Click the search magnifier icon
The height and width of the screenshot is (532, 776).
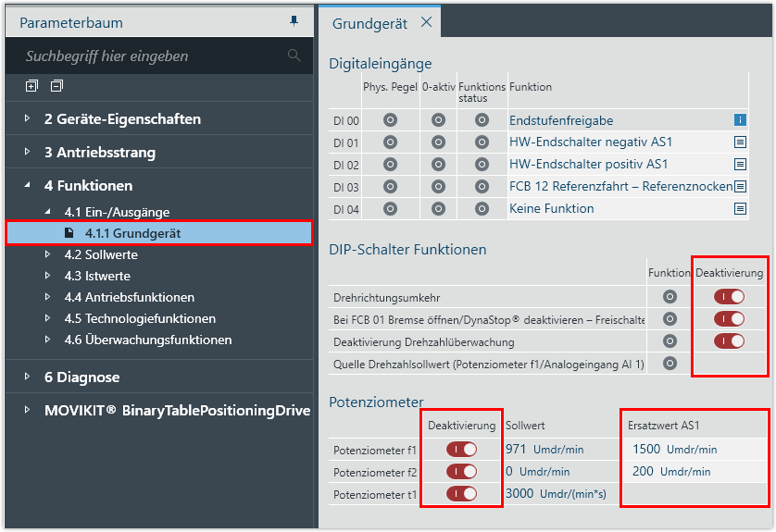pos(294,56)
